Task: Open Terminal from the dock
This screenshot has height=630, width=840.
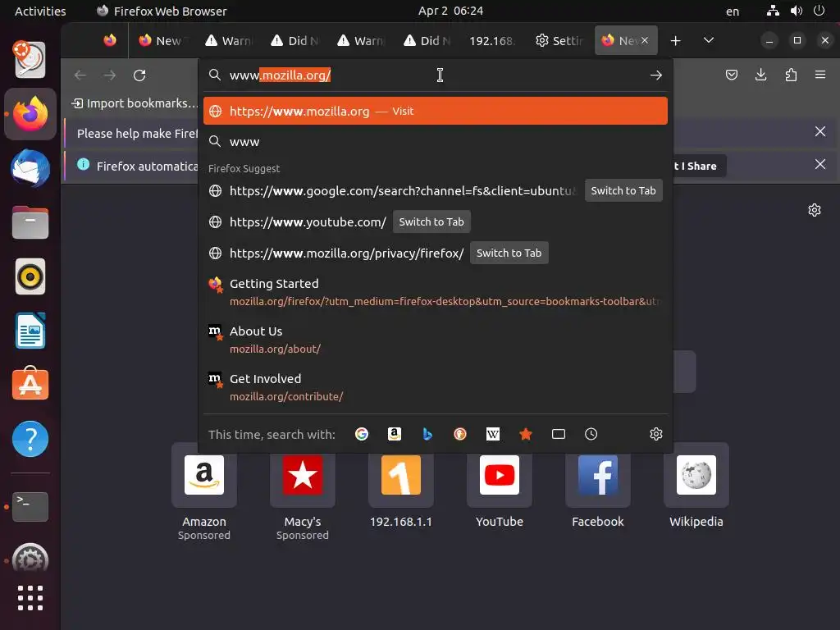Action: 30,506
